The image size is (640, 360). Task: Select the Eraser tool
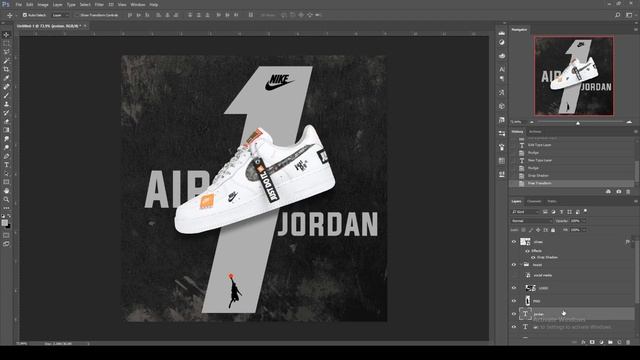(6, 121)
